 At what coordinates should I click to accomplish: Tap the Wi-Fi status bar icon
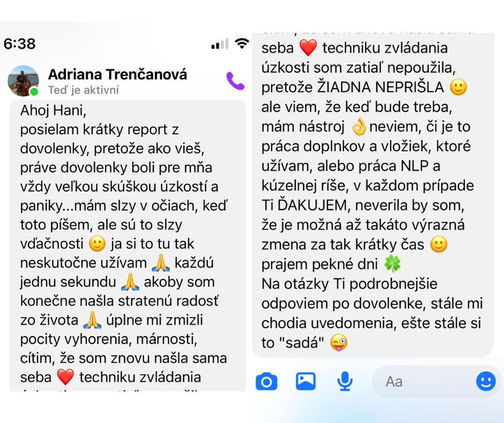(x=242, y=43)
